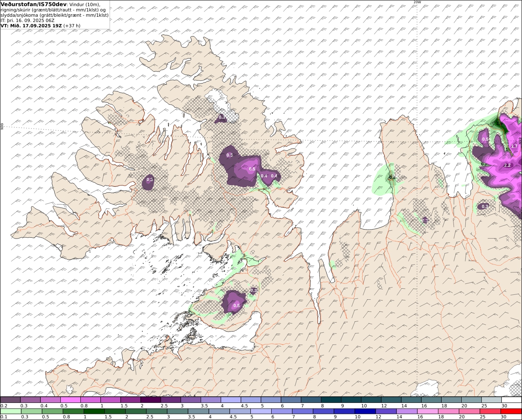Select bottom legend swatch starting at 7
The height and width of the screenshot is (420, 522).
[x=303, y=411]
